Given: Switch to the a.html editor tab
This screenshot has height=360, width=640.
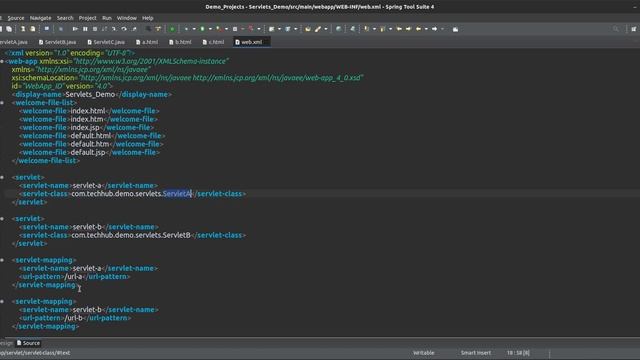Looking at the screenshot, I should tap(147, 42).
